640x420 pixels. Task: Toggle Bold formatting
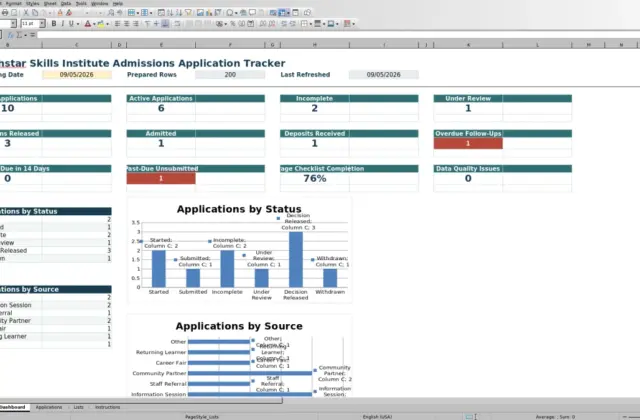click(53, 24)
